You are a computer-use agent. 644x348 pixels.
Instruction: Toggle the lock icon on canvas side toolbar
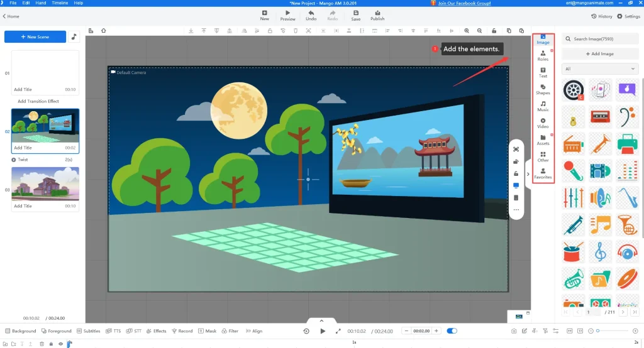click(x=516, y=173)
